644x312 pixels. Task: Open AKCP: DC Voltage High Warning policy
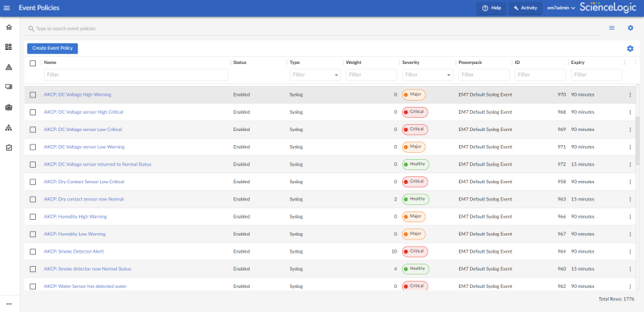(x=77, y=94)
